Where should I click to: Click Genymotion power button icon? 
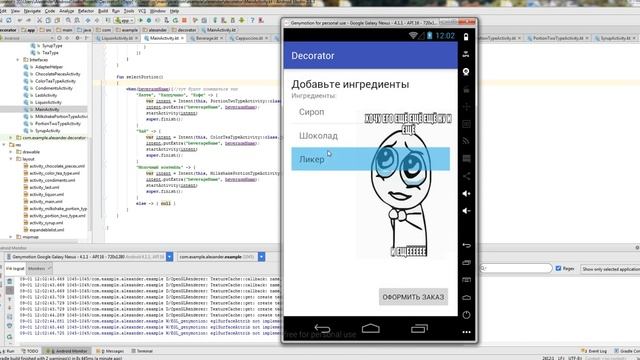[466, 315]
